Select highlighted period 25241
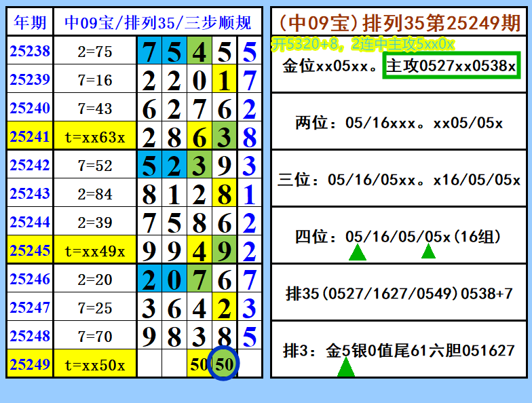 pos(30,136)
